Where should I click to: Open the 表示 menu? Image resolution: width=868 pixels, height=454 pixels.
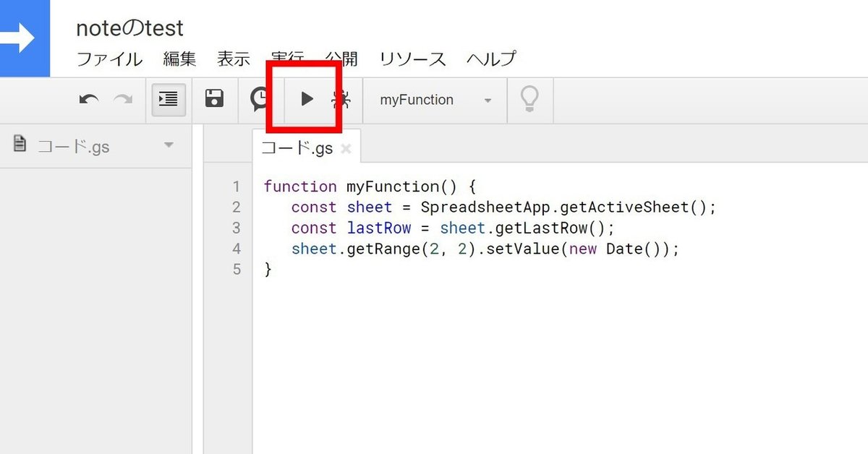234,59
